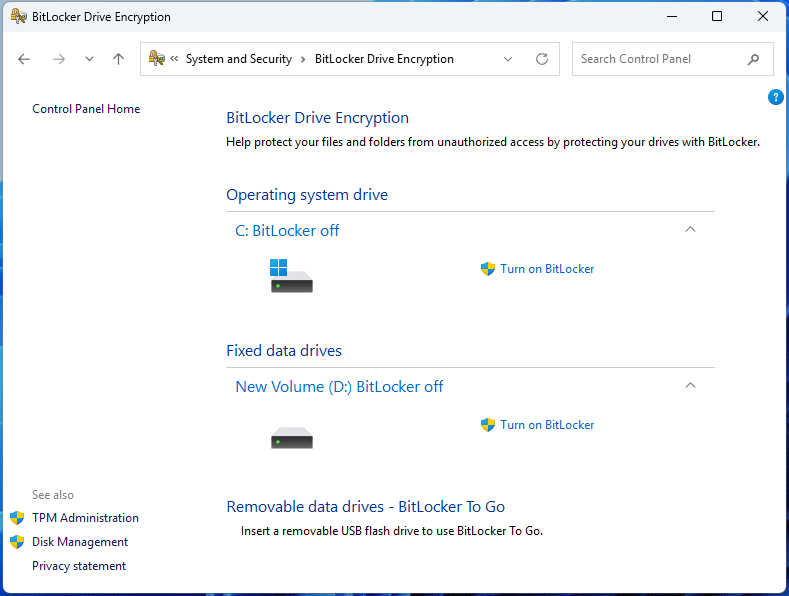
Task: Refresh the Control Panel page
Action: (x=542, y=59)
